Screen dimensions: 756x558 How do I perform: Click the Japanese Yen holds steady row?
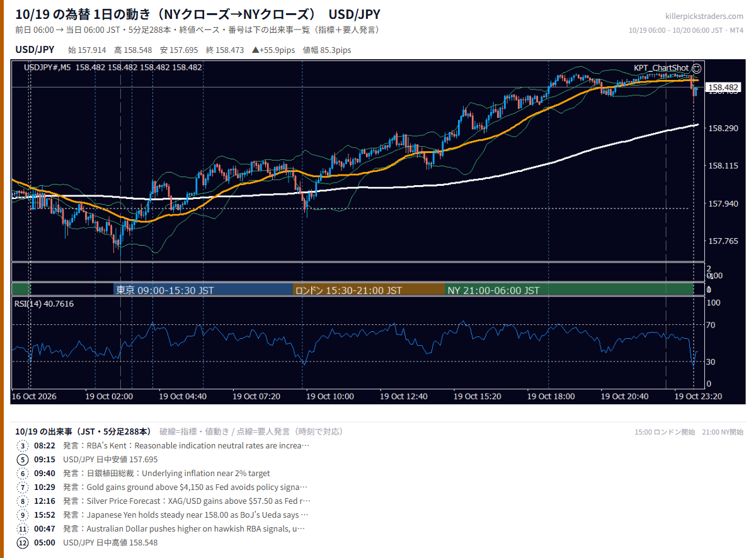point(186,515)
